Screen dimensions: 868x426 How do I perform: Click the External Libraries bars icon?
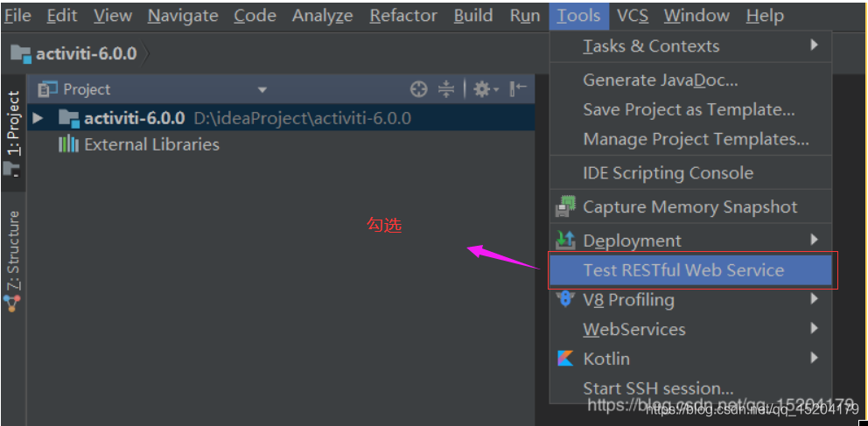(68, 144)
